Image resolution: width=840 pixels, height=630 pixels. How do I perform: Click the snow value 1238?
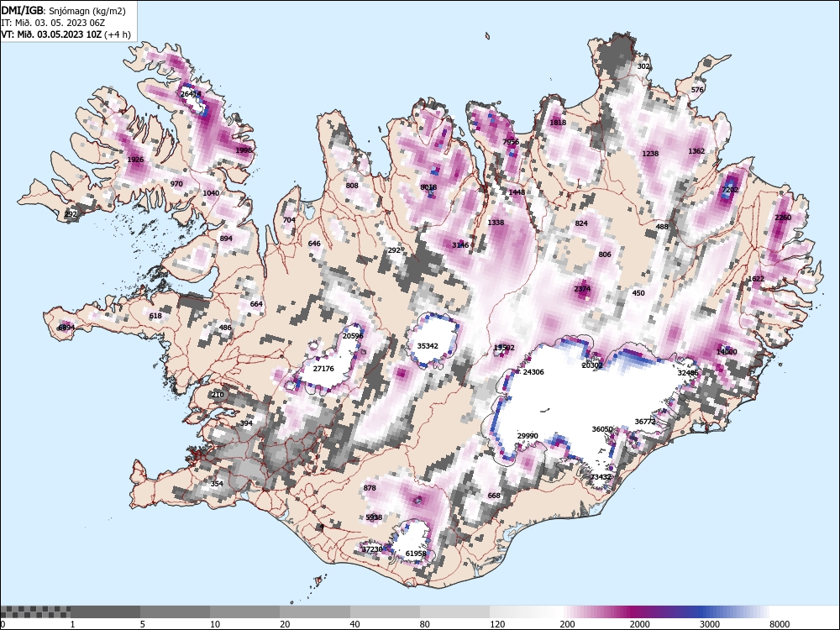point(650,154)
